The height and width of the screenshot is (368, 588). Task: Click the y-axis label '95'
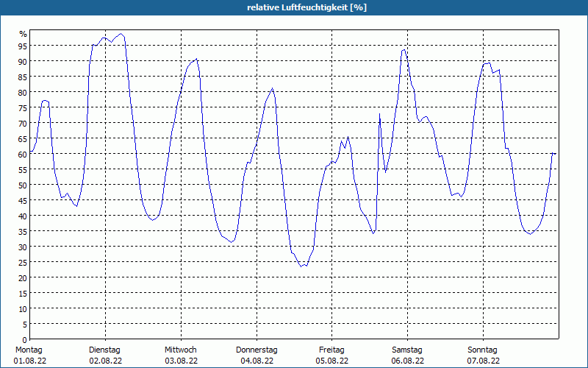click(x=24, y=46)
